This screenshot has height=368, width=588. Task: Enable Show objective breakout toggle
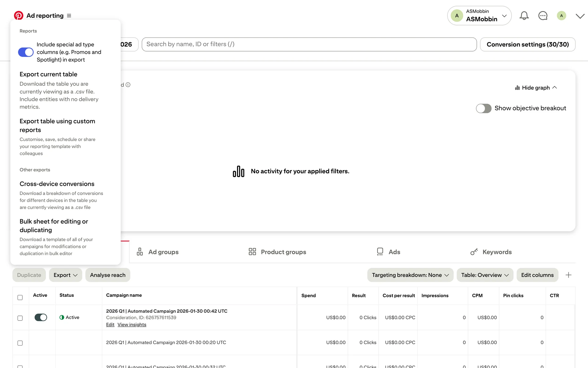(x=484, y=108)
